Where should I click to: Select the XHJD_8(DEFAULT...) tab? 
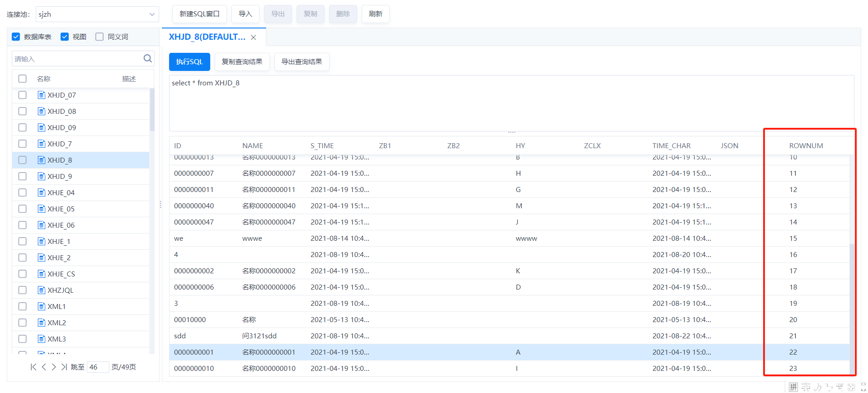click(x=207, y=37)
